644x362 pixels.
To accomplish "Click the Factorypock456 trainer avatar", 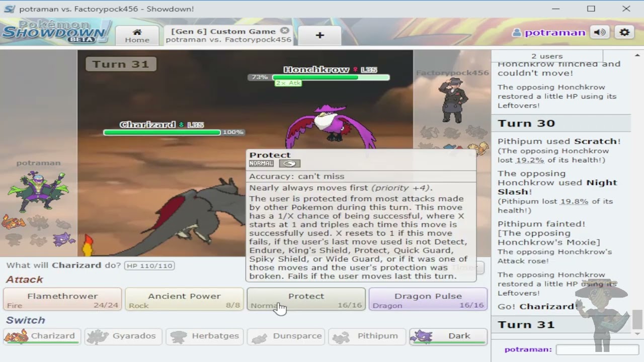I will pyautogui.click(x=452, y=101).
